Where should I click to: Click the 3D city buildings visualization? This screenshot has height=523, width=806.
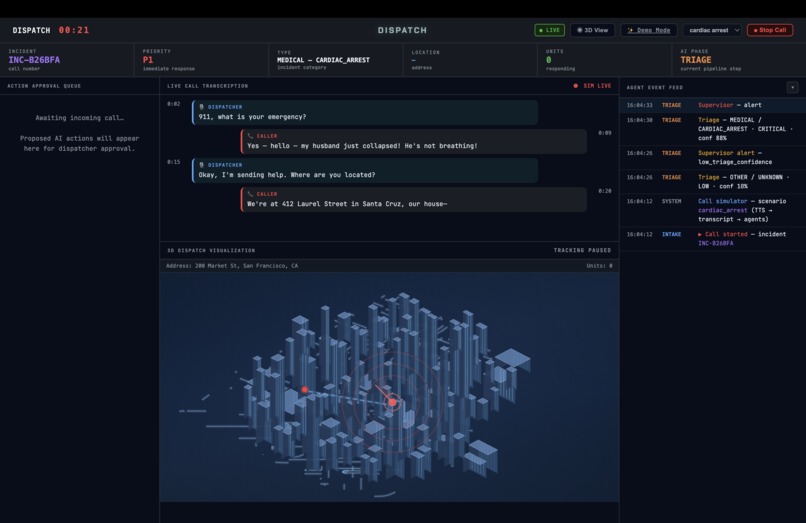(x=389, y=387)
